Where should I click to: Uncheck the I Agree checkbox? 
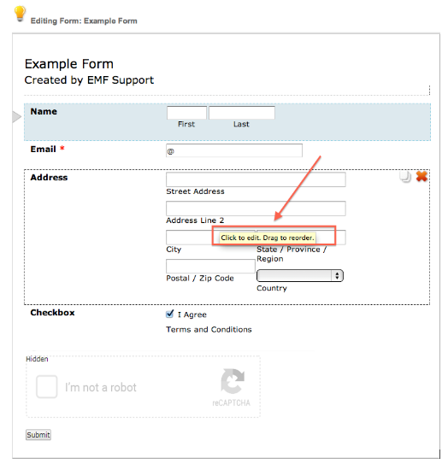coord(170,314)
